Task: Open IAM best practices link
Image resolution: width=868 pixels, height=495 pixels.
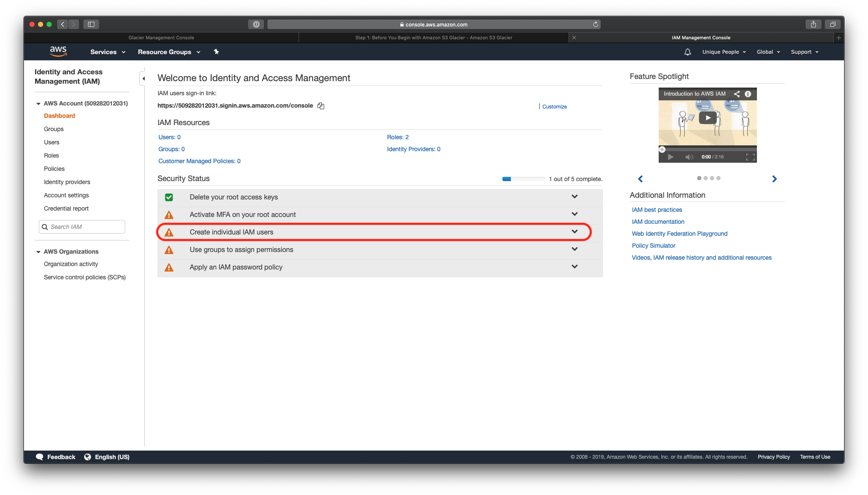Action: pyautogui.click(x=657, y=210)
